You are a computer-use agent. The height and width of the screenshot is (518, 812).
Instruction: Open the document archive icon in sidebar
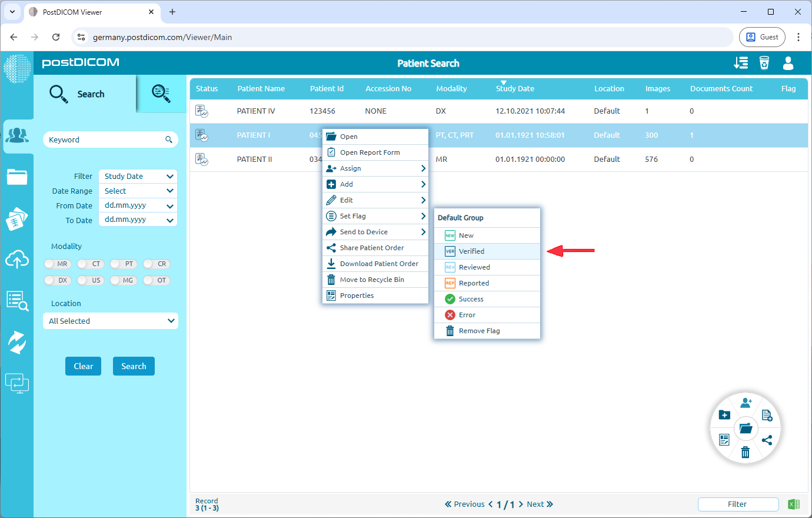(x=18, y=218)
